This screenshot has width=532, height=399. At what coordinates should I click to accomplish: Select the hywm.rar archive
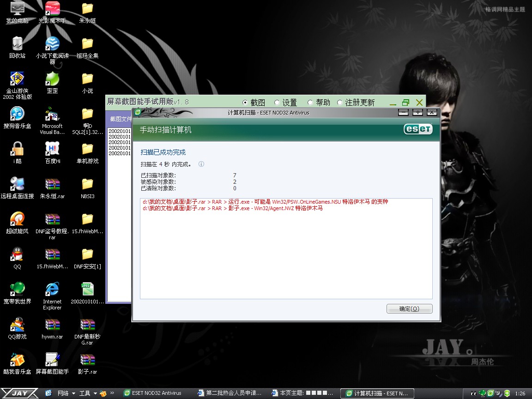coord(52,328)
